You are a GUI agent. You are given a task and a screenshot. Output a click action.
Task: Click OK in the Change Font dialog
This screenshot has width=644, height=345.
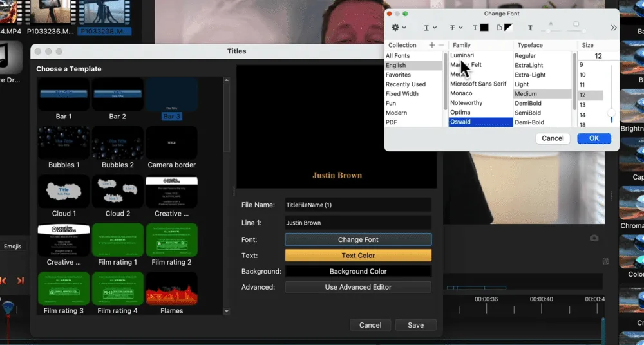(594, 138)
